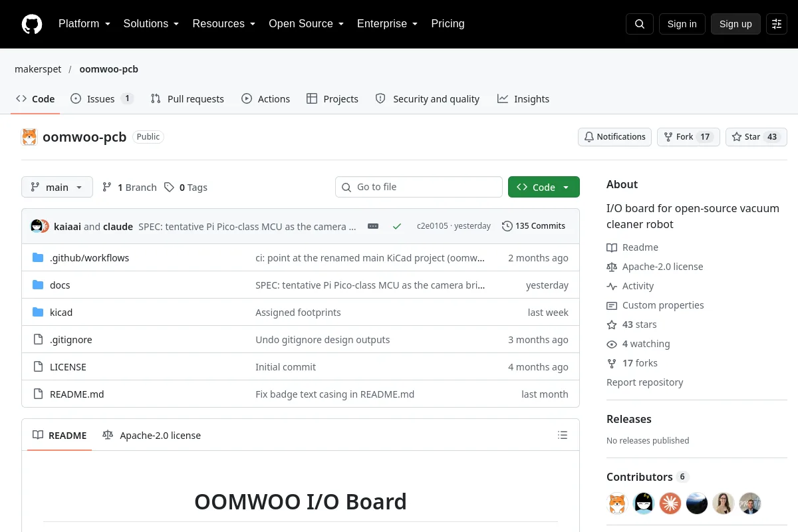Image resolution: width=798 pixels, height=532 pixels.
Task: Click the kaiaai commit author avatar
Action: 37,226
